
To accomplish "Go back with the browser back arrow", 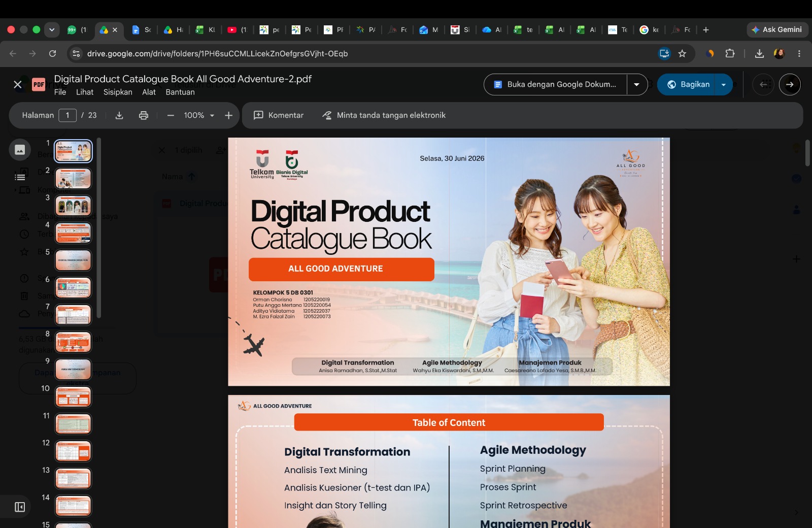I will click(x=13, y=53).
